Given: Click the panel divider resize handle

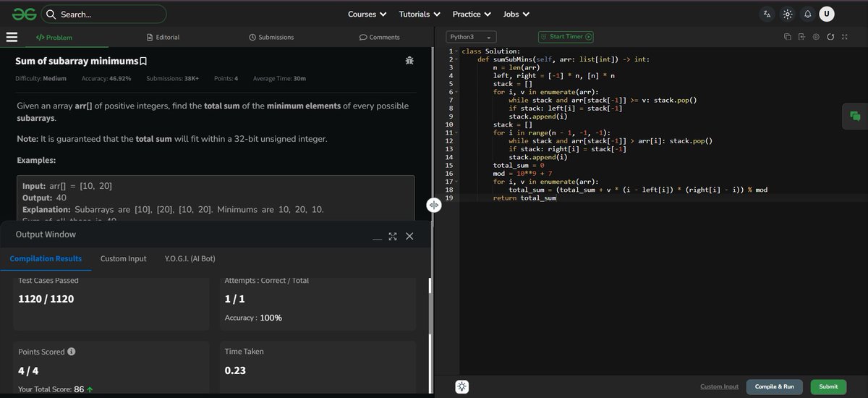Looking at the screenshot, I should [434, 205].
